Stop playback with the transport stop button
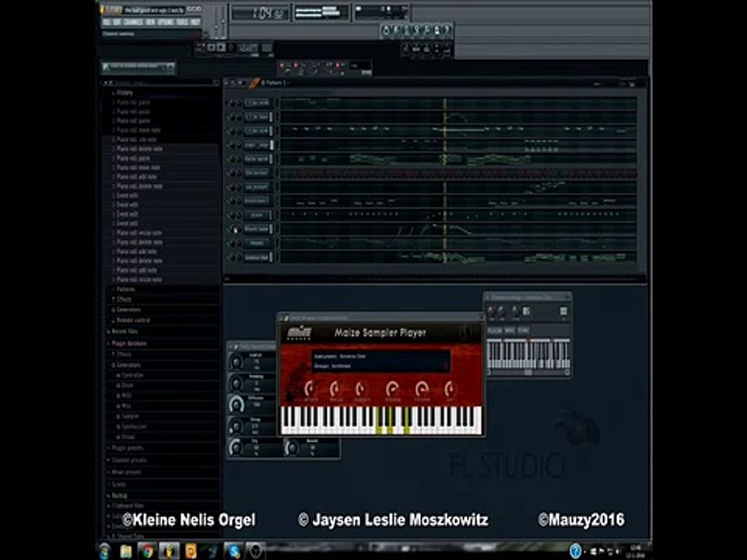747x560 pixels. (221, 47)
